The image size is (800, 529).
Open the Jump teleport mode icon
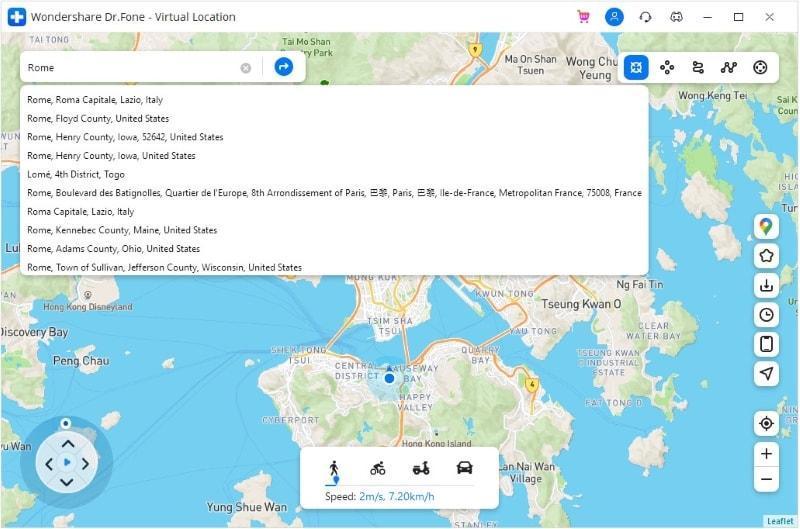point(729,67)
